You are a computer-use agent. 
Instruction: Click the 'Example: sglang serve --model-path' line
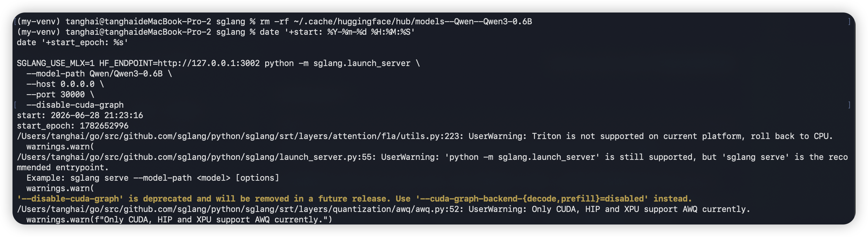(152, 178)
